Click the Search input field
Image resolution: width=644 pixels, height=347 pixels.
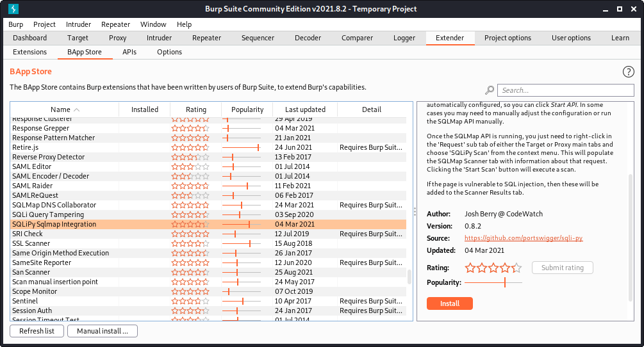(566, 90)
